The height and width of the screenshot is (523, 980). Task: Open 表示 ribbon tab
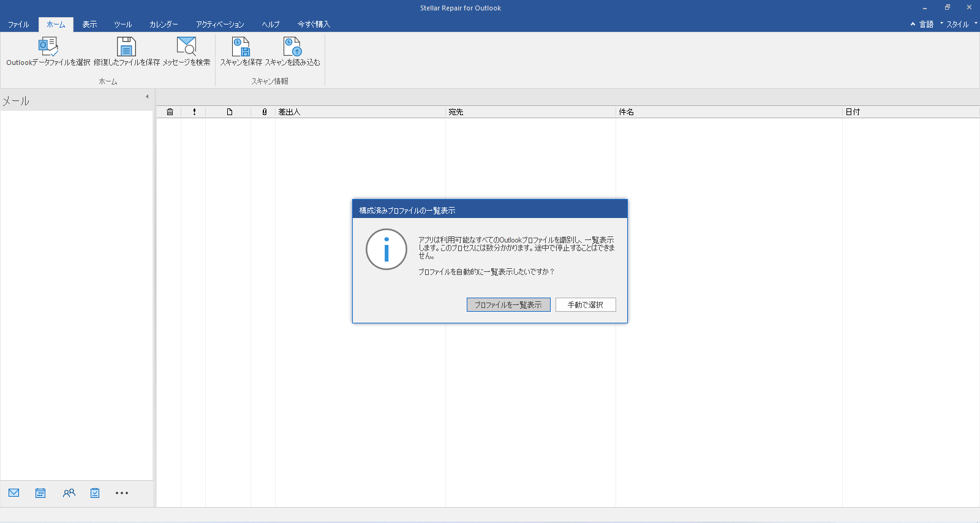click(89, 24)
